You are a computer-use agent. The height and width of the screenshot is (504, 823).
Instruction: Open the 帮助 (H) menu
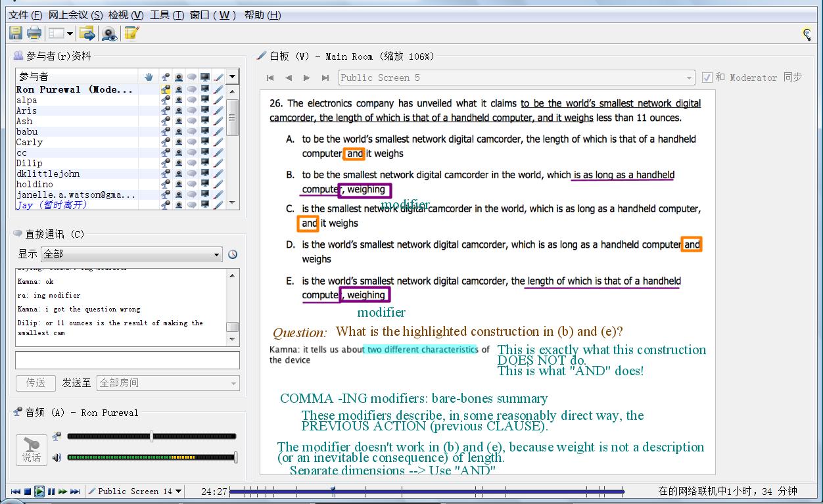point(262,14)
